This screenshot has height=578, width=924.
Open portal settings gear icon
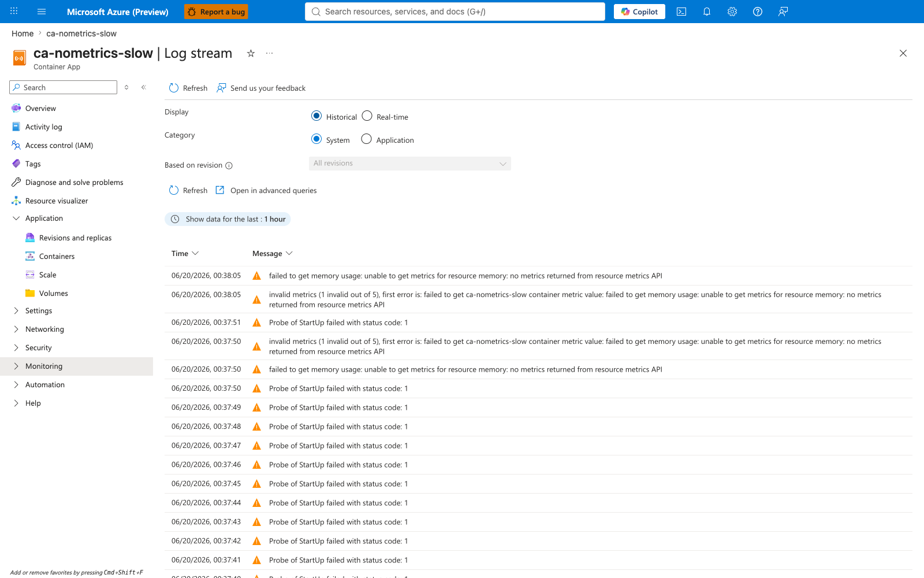coord(732,12)
